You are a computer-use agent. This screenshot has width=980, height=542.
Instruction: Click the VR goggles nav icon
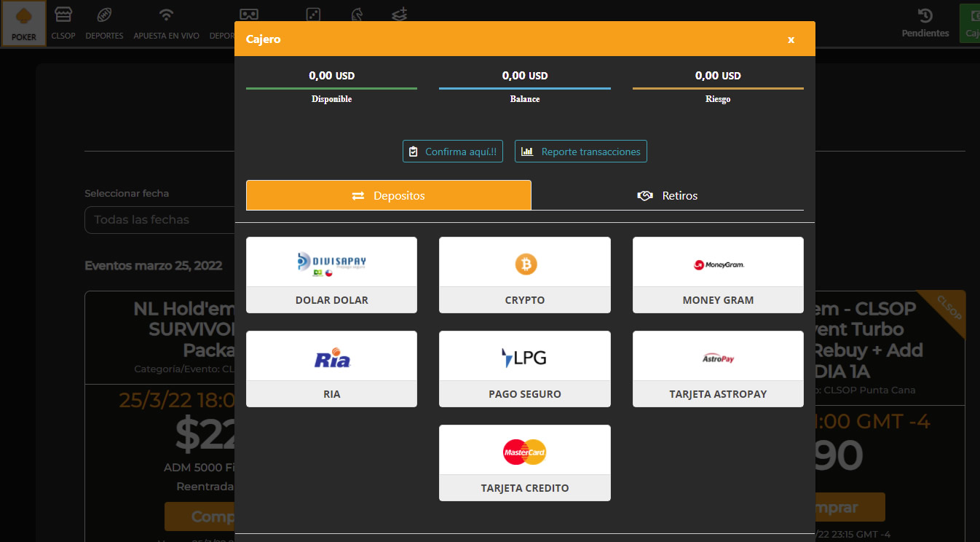[249, 15]
